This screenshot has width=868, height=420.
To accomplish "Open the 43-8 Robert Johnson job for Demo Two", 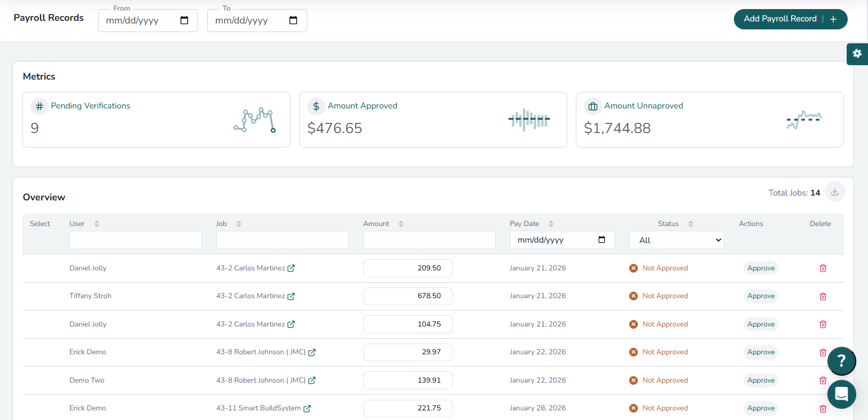I will [261, 380].
